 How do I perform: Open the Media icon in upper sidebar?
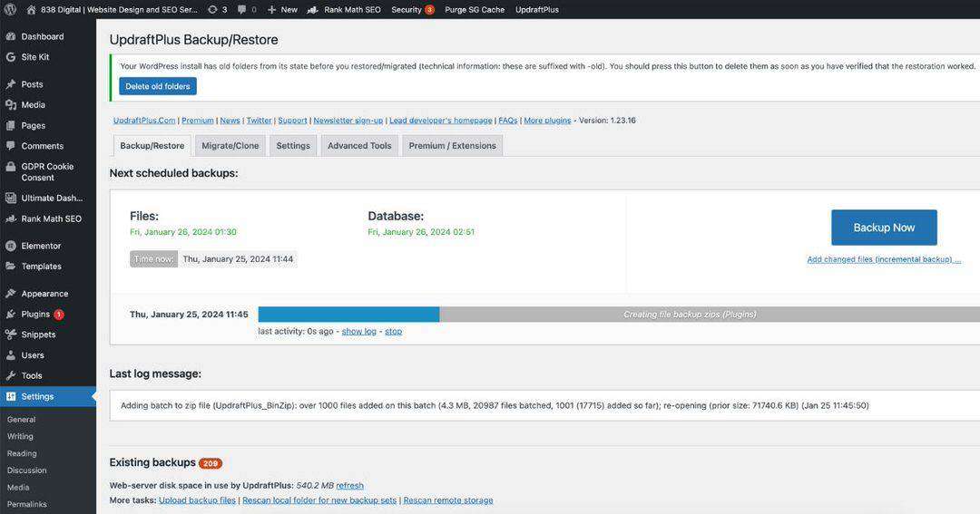pos(11,105)
